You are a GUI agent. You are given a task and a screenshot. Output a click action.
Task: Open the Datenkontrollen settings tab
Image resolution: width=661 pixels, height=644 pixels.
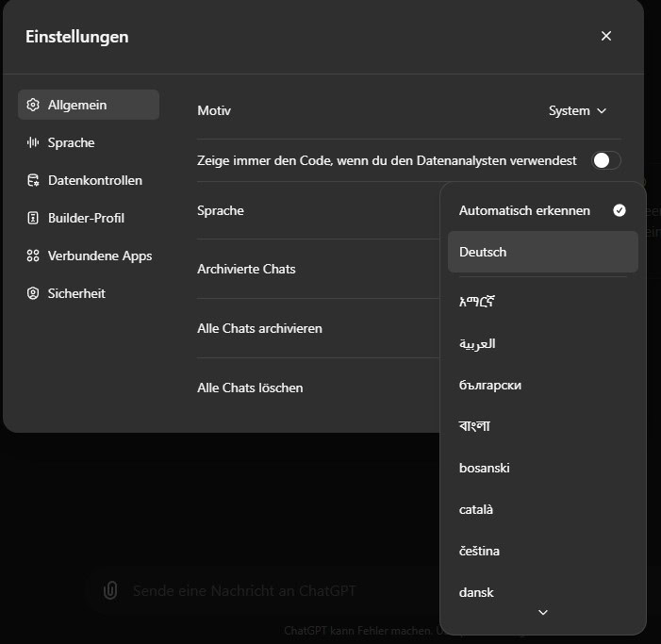(x=89, y=180)
